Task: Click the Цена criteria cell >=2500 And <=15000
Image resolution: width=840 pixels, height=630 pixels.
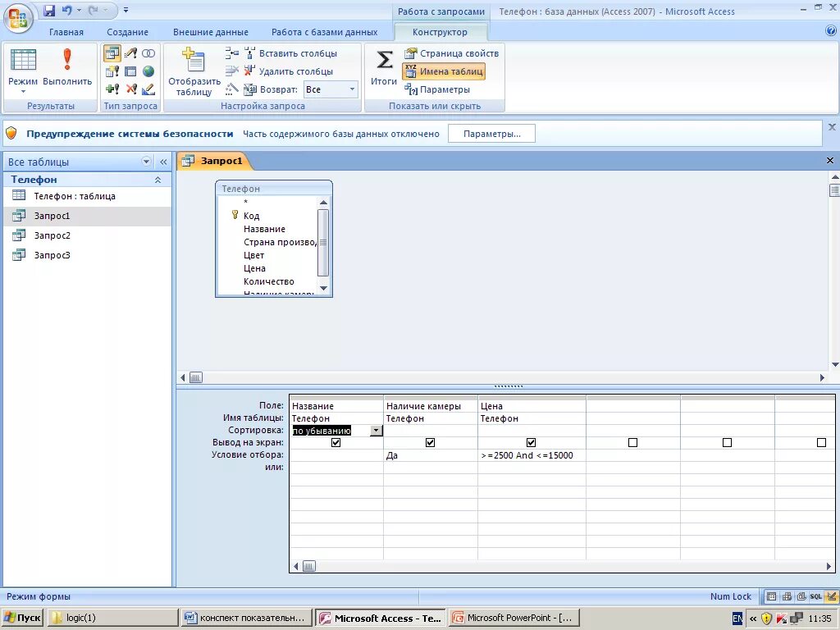Action: (x=532, y=455)
